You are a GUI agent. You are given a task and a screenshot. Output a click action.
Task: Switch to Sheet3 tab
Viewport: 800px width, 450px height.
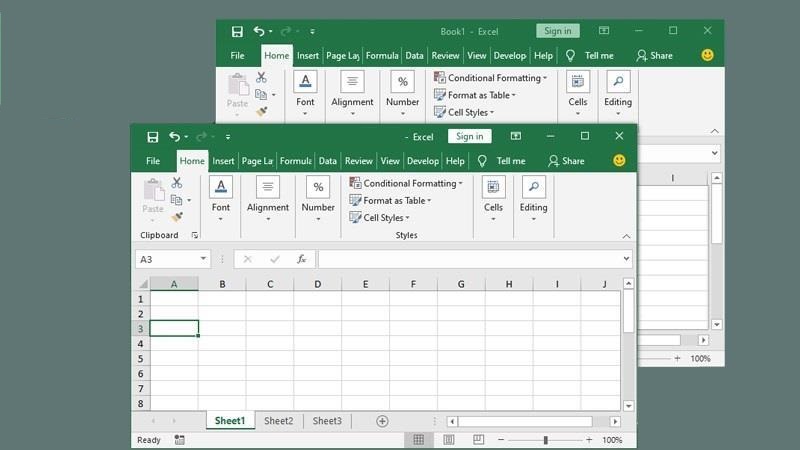click(327, 421)
